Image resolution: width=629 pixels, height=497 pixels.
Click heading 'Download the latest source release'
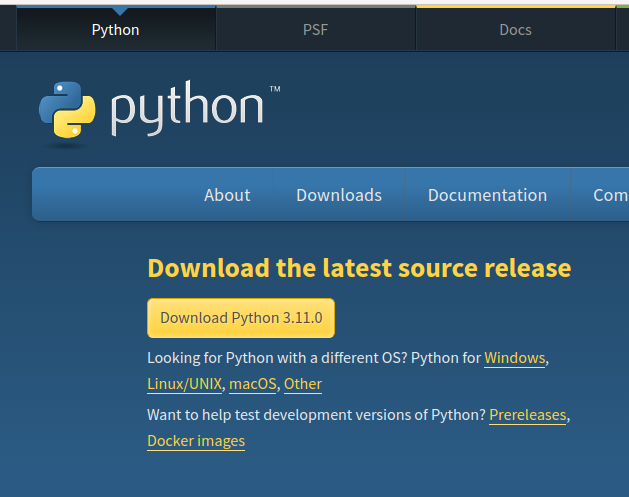click(359, 268)
